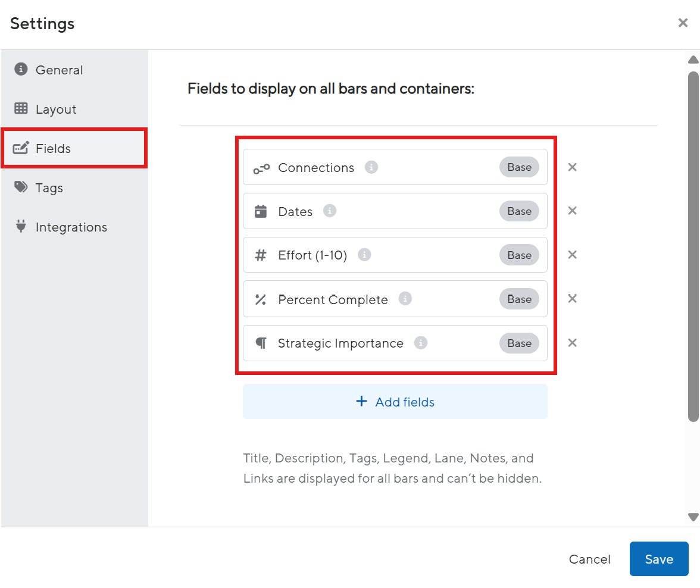Remove the Strategic Importance field with X

click(x=572, y=343)
